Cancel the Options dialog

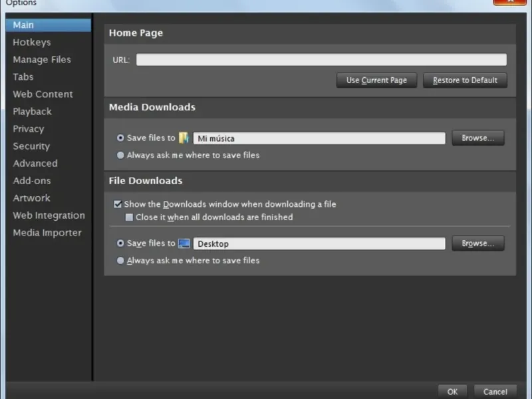[x=495, y=392]
